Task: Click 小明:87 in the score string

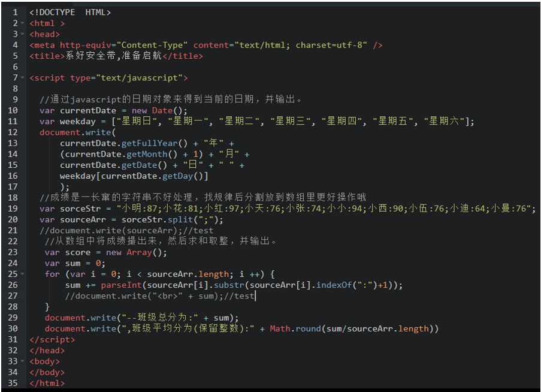Action: (x=140, y=209)
